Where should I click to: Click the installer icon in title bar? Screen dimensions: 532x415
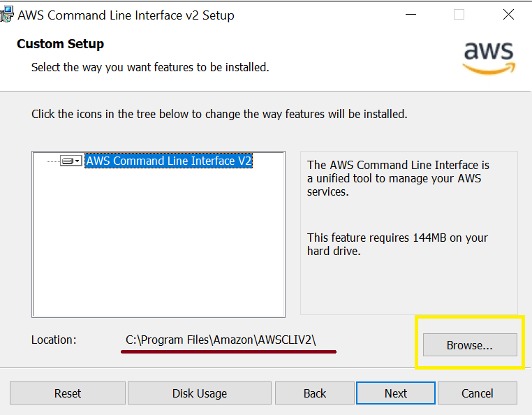7,15
